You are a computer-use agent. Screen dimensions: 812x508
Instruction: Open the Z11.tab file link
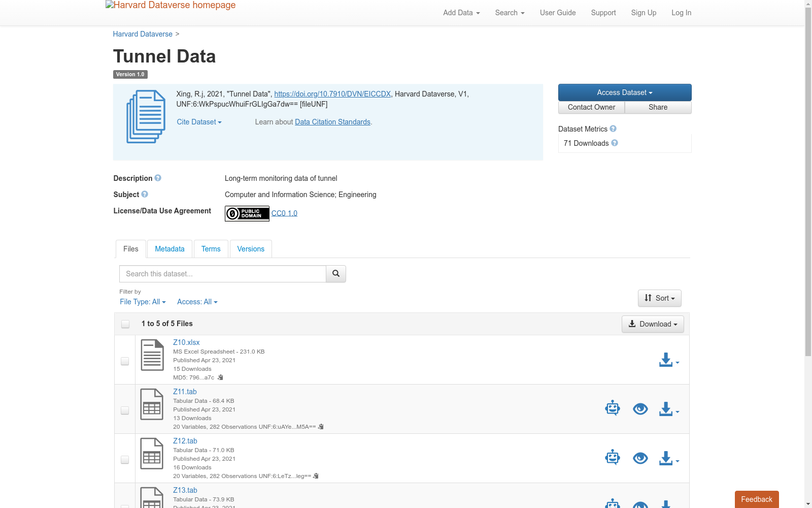click(185, 392)
